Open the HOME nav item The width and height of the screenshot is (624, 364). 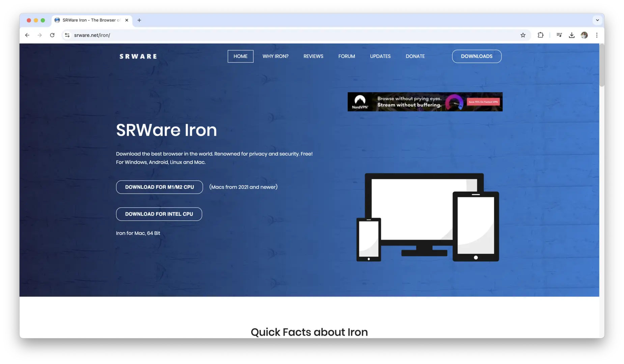coord(240,56)
